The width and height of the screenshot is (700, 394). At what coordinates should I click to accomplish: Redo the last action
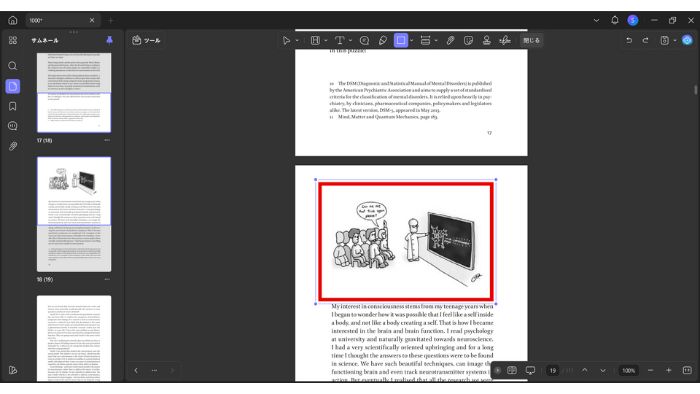pos(646,40)
